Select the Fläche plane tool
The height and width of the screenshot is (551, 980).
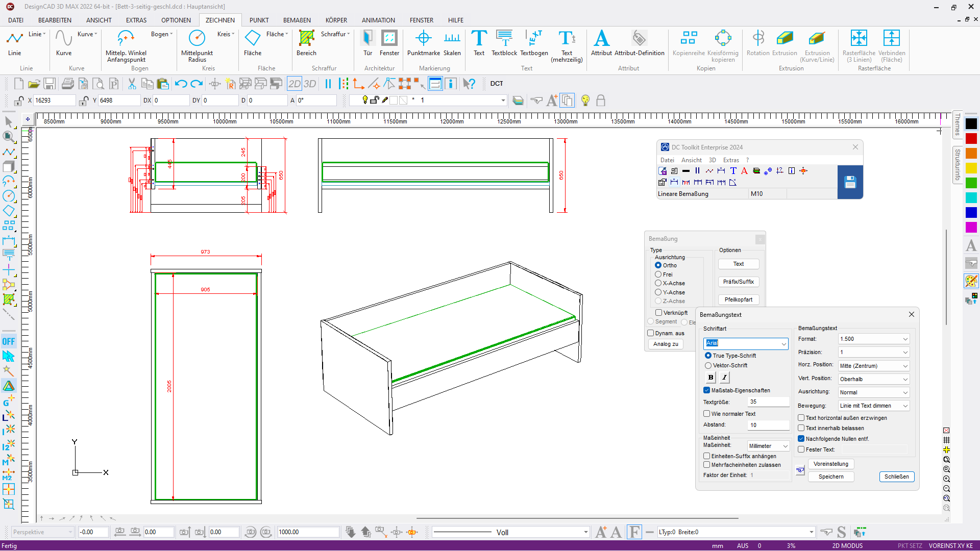253,43
